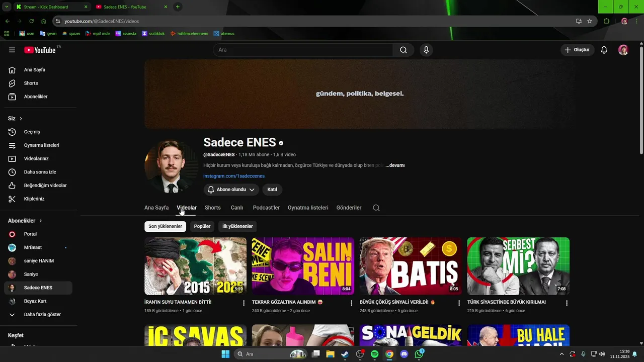
Task: Open options for TEKRAR GÖZALTINA ALINDIM video
Action: [352, 303]
